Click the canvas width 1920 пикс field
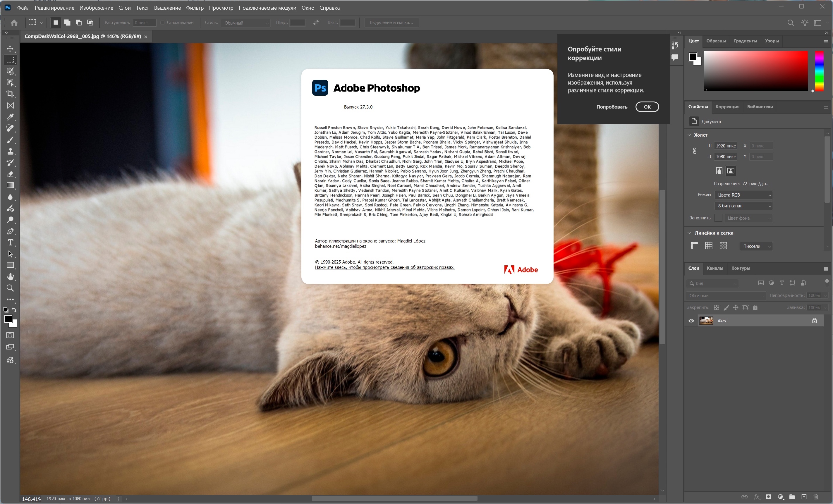Image resolution: width=833 pixels, height=504 pixels. 726,146
